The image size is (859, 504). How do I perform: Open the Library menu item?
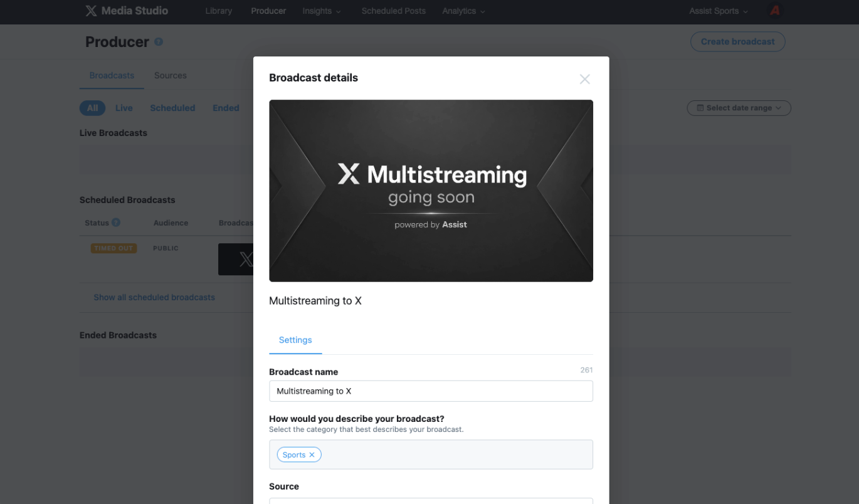coord(218,11)
